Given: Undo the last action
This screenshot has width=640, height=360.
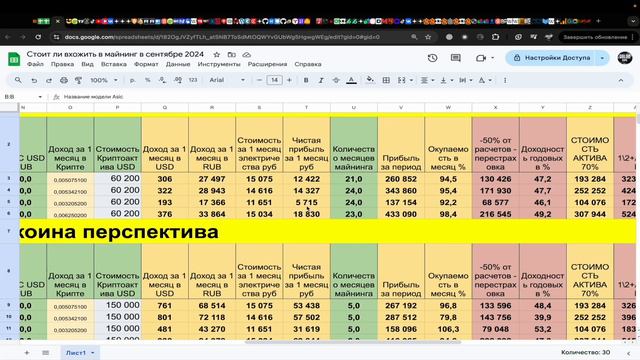Looking at the screenshot, I should point(34,80).
